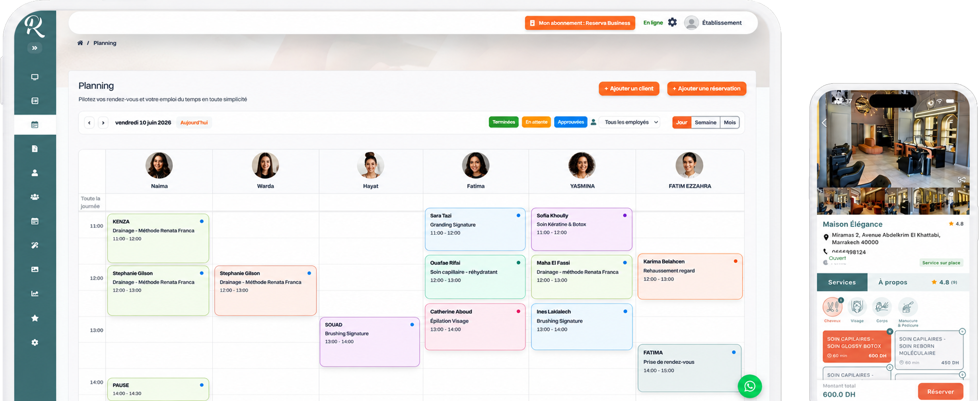
Task: Select the Manucure & Pédicure category icon
Action: [x=908, y=307]
